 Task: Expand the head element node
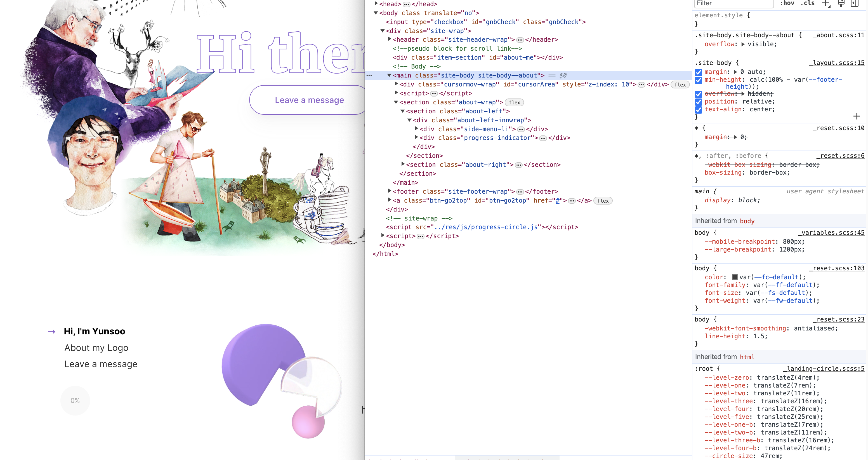(376, 4)
